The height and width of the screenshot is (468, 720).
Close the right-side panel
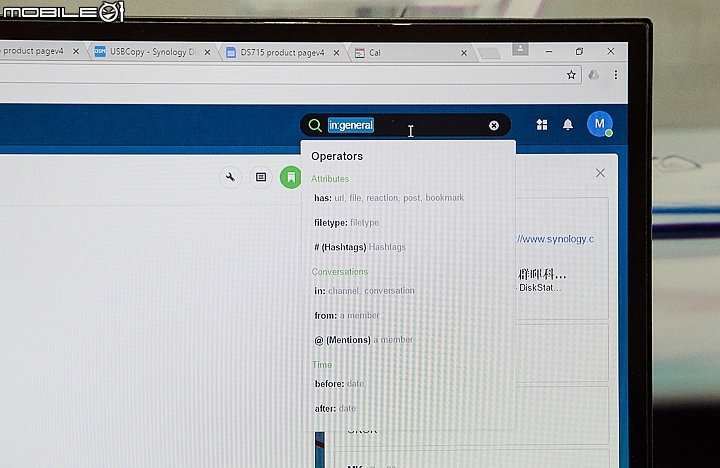point(600,173)
